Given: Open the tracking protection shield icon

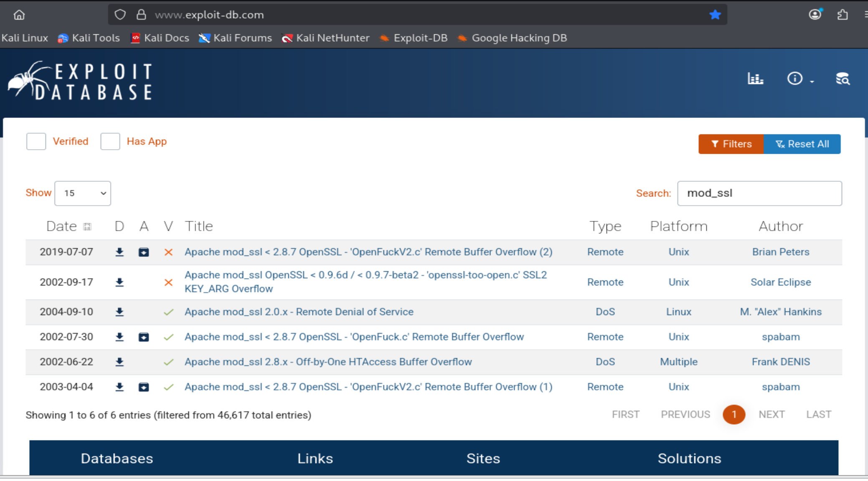Looking at the screenshot, I should pos(120,15).
